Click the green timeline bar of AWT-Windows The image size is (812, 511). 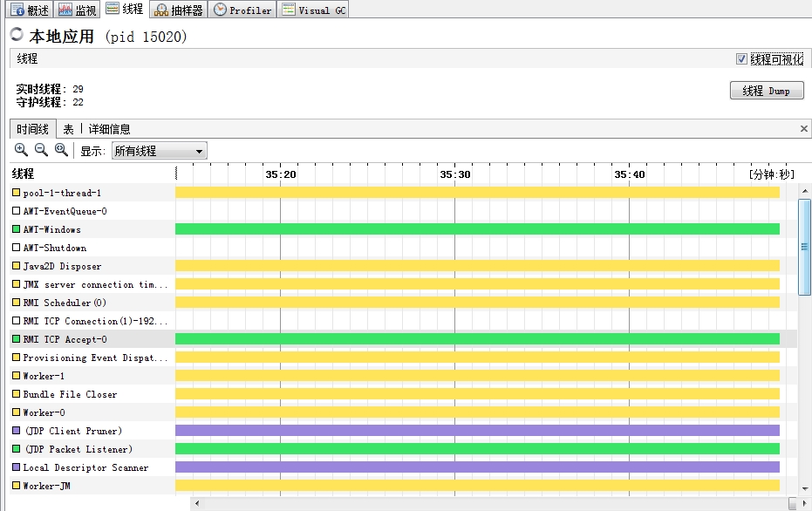click(477, 228)
